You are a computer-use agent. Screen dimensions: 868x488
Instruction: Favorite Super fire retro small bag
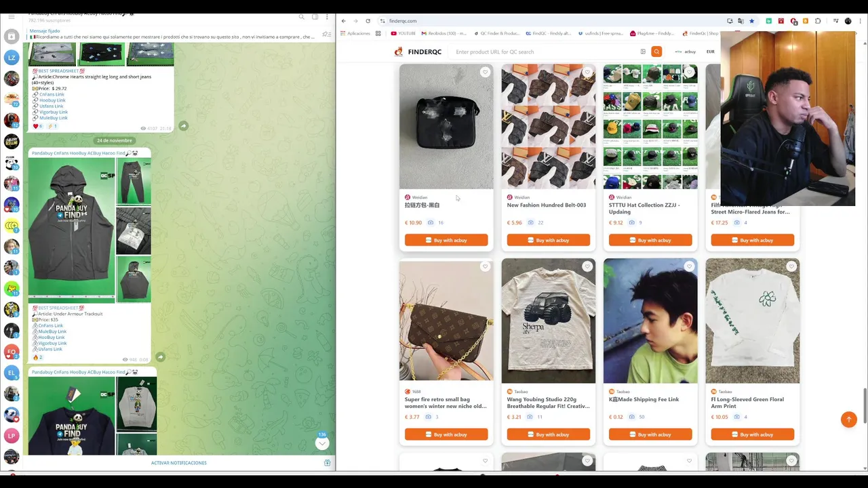tap(485, 266)
